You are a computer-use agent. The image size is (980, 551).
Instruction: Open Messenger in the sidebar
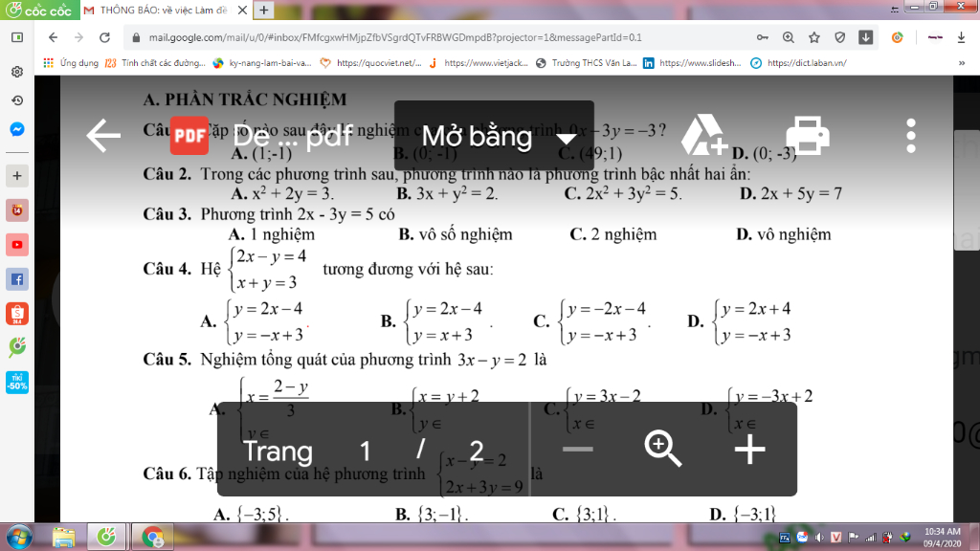(x=17, y=129)
